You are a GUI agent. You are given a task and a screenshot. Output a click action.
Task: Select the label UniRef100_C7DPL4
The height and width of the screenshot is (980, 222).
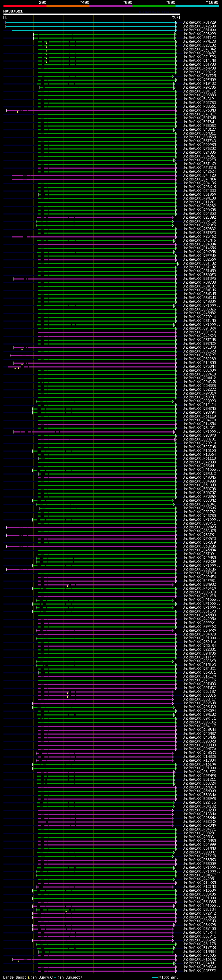point(199,317)
